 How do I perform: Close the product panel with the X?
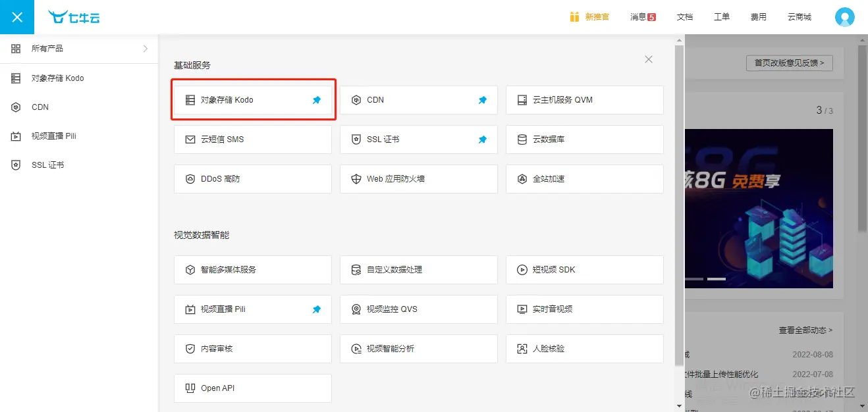click(649, 60)
